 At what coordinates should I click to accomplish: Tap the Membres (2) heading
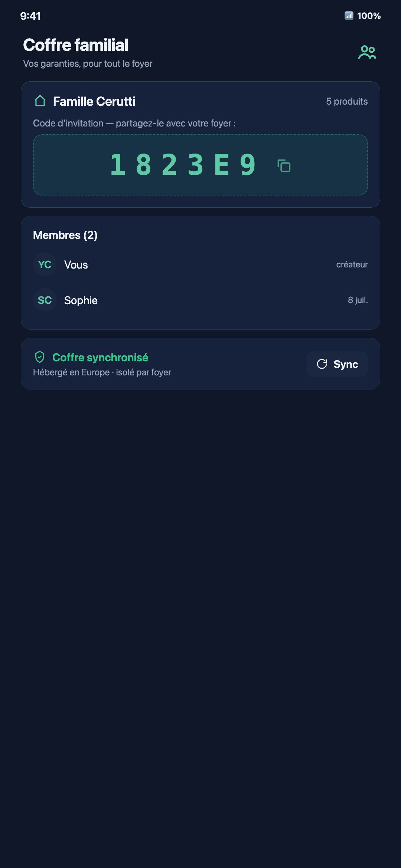pyautogui.click(x=65, y=235)
